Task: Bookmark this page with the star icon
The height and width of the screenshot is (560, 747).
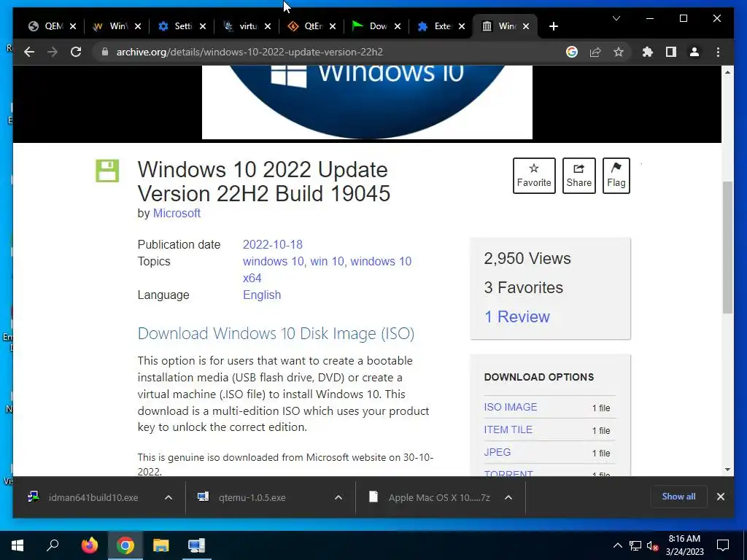Action: (619, 52)
